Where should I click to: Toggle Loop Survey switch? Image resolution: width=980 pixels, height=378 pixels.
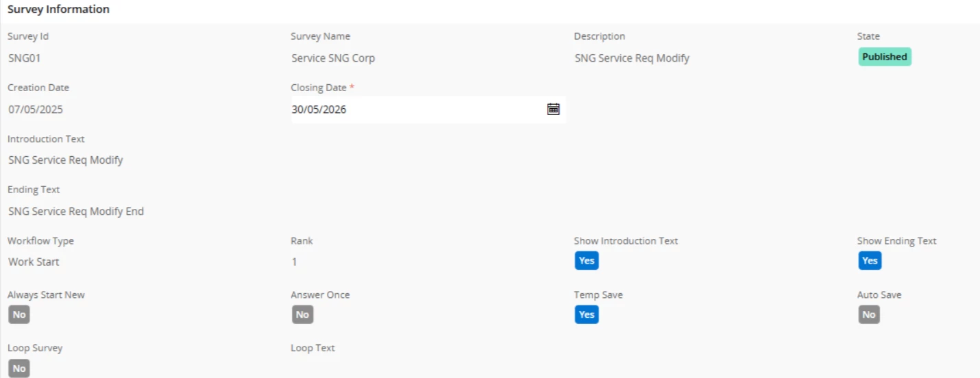click(19, 368)
